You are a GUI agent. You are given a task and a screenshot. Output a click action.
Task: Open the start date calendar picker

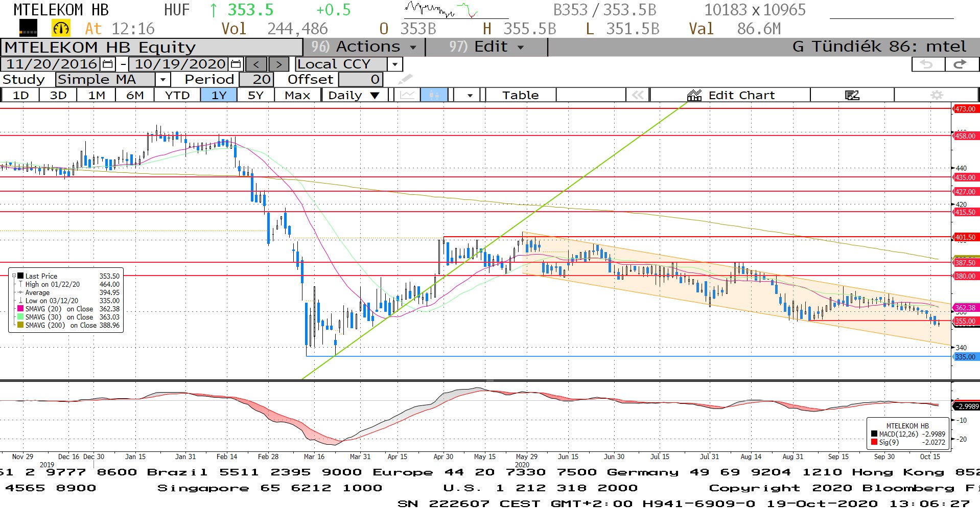(x=107, y=64)
